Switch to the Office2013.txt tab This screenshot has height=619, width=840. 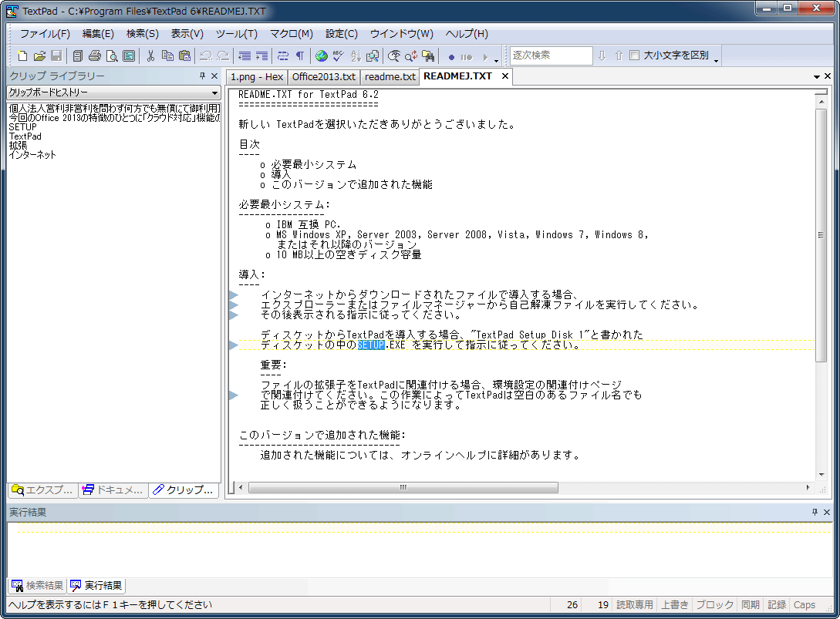[x=323, y=76]
